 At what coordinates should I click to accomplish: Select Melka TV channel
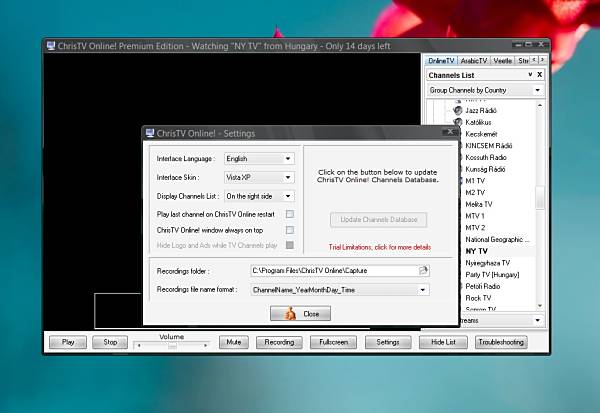click(479, 204)
